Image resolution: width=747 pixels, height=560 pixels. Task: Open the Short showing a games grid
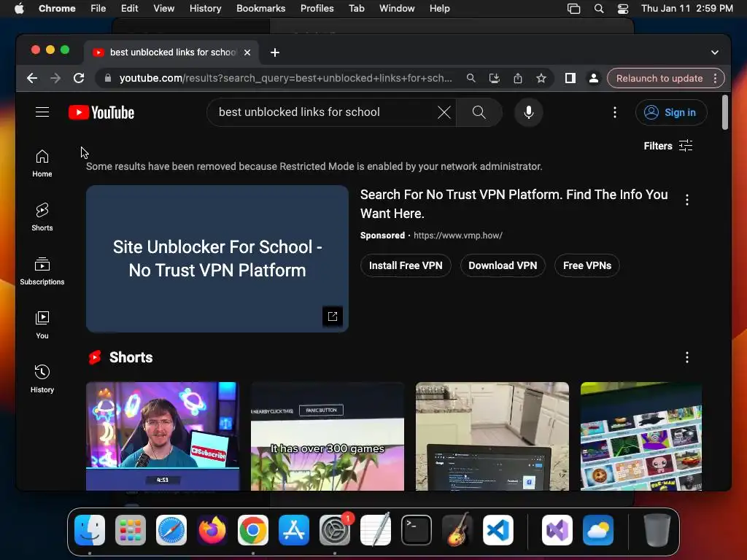click(x=640, y=436)
